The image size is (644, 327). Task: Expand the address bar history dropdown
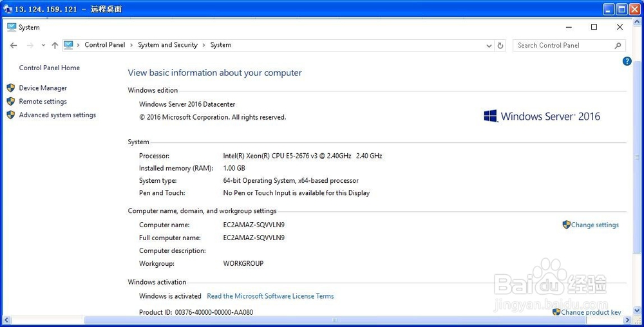tap(489, 46)
